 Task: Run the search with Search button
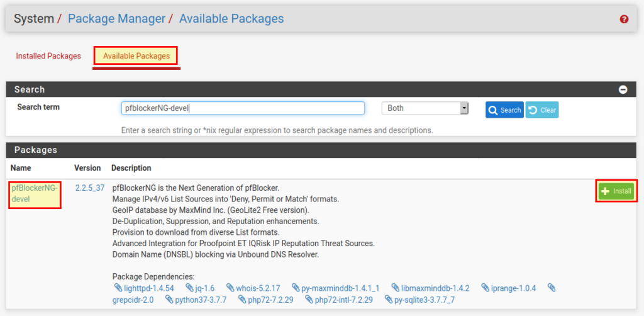tap(504, 110)
